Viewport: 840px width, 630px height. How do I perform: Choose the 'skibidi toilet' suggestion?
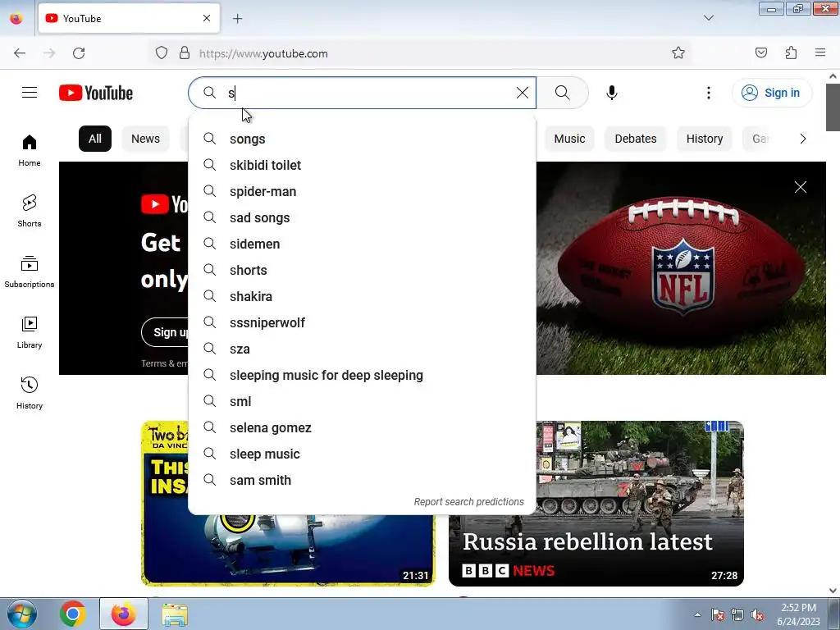[362, 165]
